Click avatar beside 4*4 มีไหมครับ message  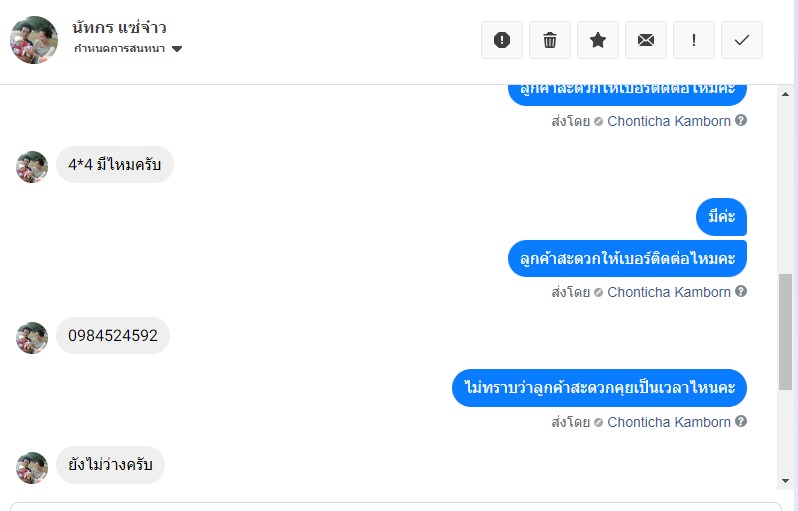coord(32,167)
